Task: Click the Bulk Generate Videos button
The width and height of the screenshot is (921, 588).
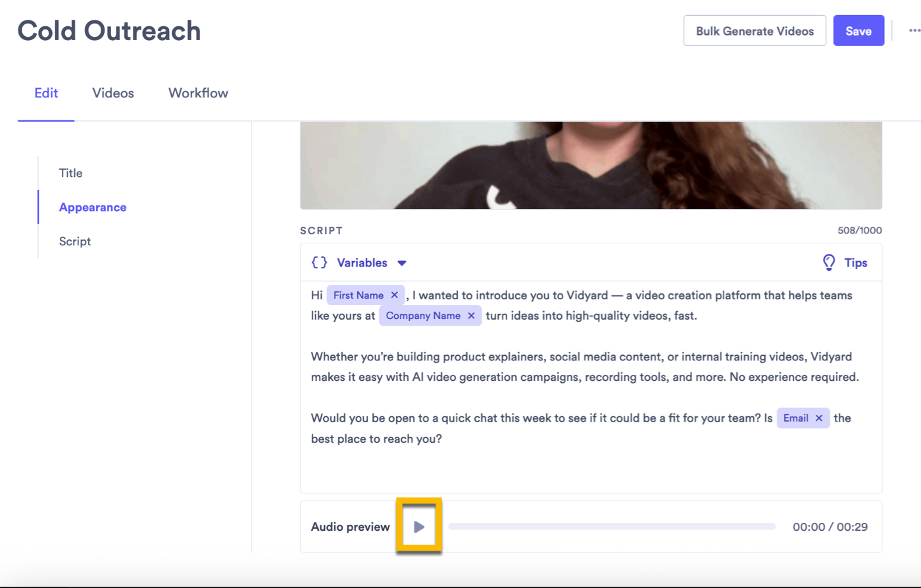Action: coord(755,30)
